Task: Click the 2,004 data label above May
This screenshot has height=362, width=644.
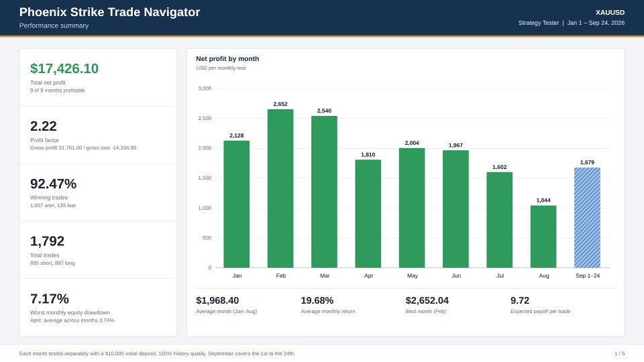Action: [x=412, y=143]
